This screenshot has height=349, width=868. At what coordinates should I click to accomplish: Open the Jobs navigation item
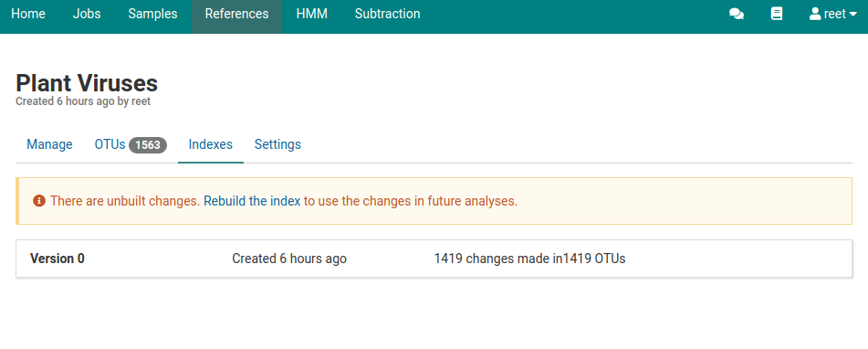[x=87, y=14]
